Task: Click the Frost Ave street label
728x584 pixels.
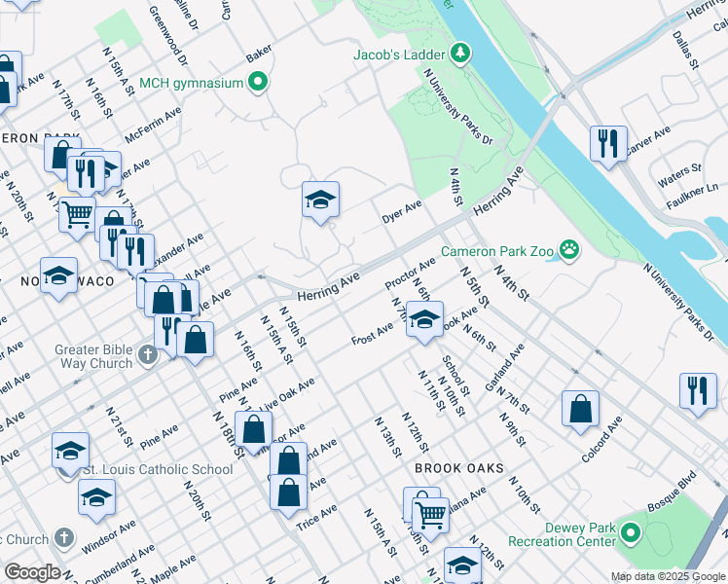Action: click(x=372, y=334)
